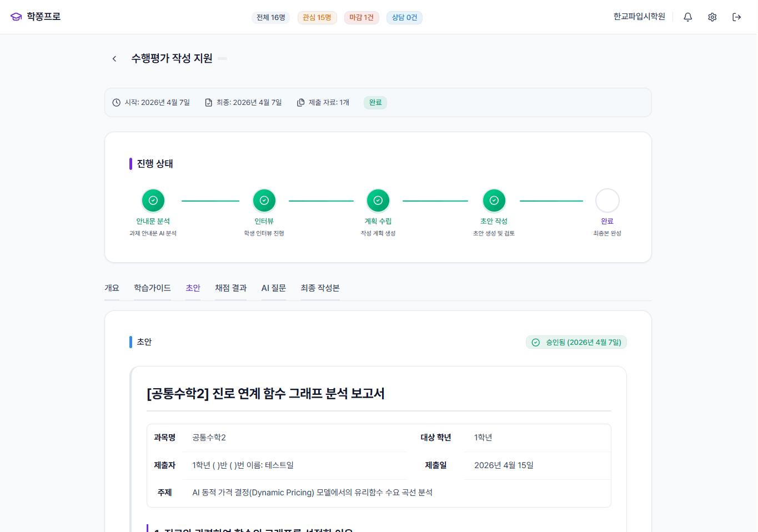Click the 과목명 value 공통수학2

(209, 438)
